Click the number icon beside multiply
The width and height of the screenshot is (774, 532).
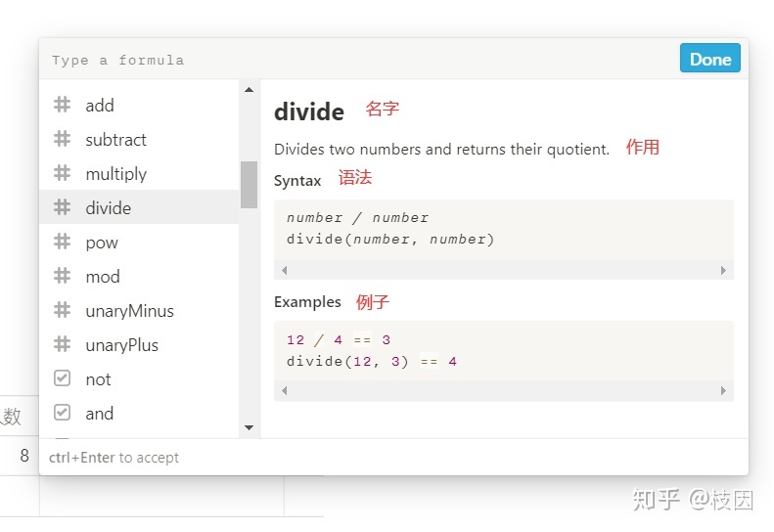(62, 173)
